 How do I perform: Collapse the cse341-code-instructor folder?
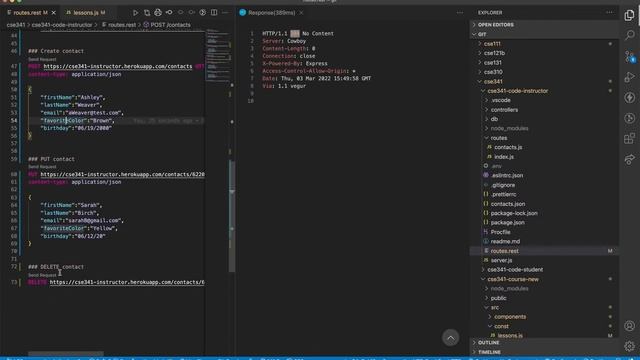tap(544, 91)
